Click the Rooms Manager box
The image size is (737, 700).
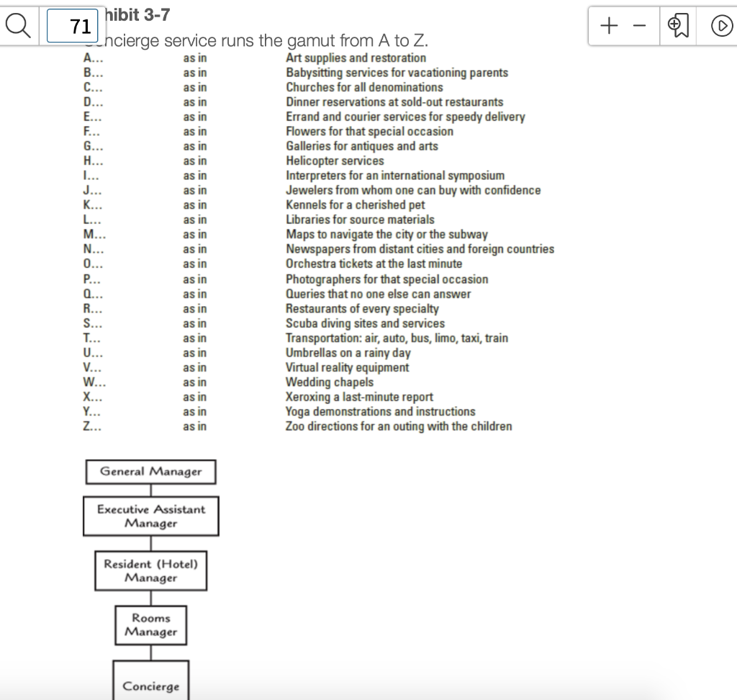(150, 625)
